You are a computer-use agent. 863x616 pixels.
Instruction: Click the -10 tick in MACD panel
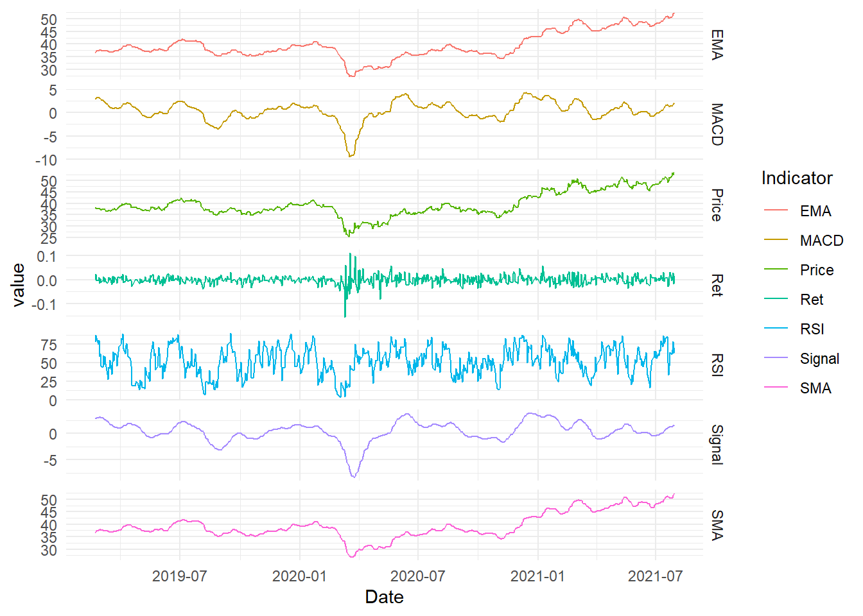[46, 160]
